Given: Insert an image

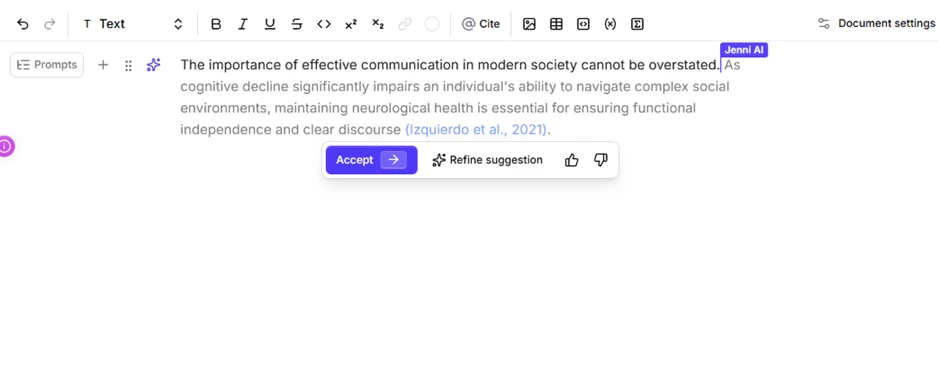Looking at the screenshot, I should 529,24.
